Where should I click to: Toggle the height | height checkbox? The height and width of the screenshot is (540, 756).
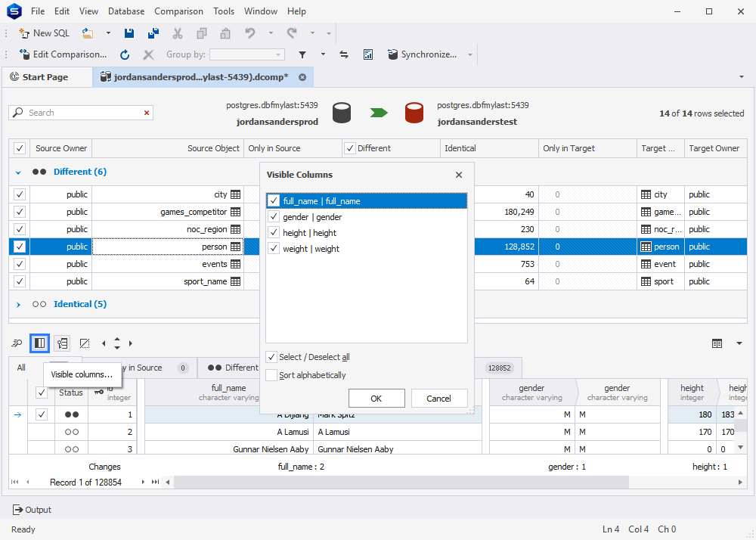(x=274, y=232)
